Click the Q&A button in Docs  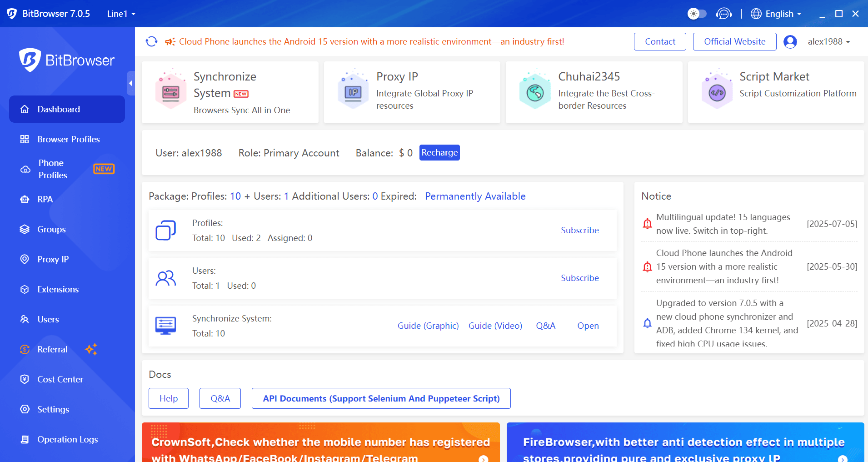(x=220, y=398)
